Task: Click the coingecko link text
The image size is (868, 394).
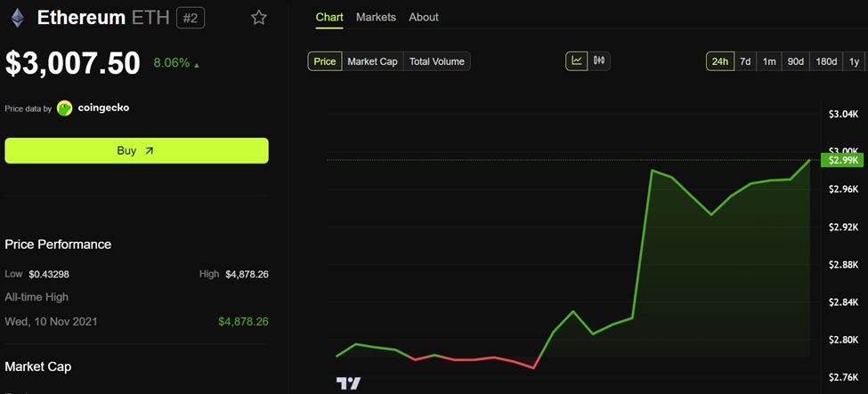Action: tap(103, 108)
